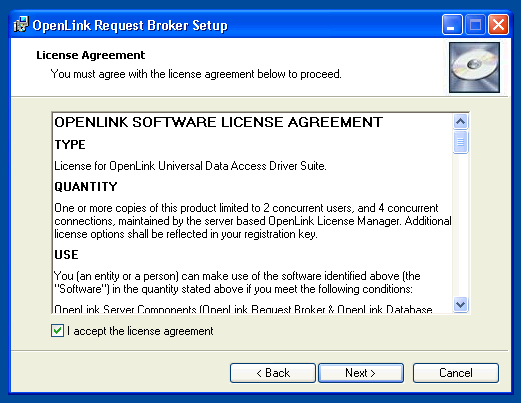Screen dimensions: 521x403
Task: Uncheck the accept license agreement checkbox
Action: tap(57, 331)
